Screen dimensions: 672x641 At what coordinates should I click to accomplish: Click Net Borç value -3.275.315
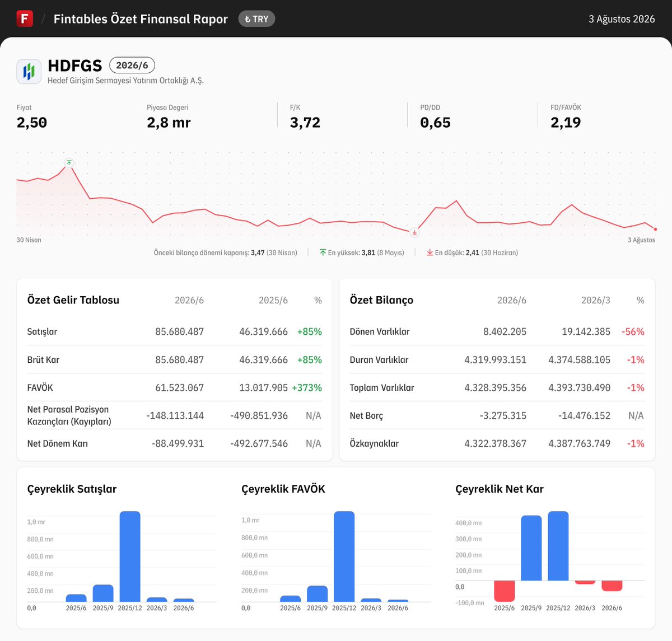point(503,415)
